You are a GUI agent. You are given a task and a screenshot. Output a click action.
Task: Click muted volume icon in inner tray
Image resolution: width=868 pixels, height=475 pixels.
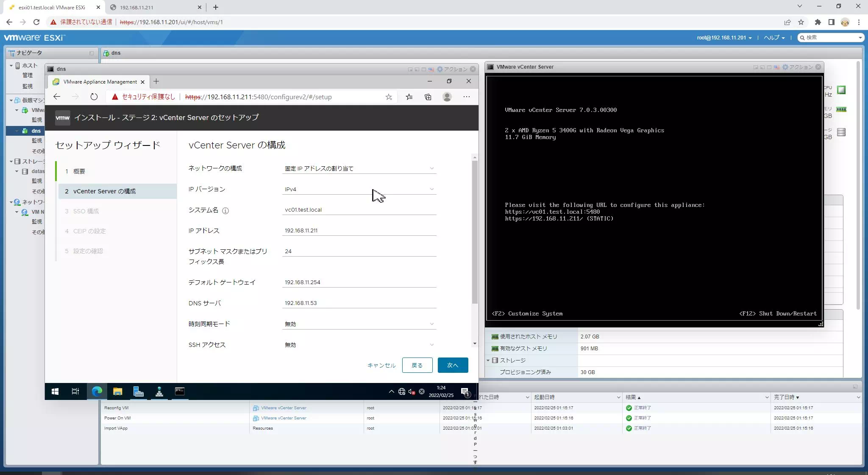412,391
